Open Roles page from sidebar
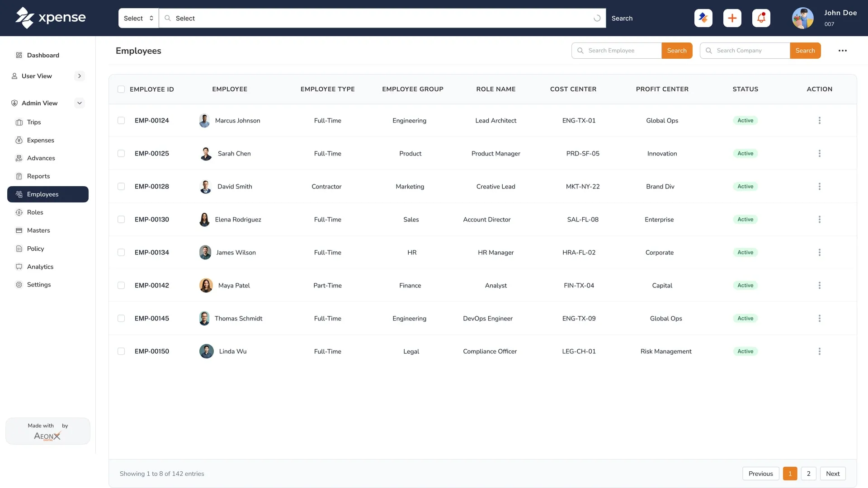This screenshot has width=868, height=488. (x=48, y=212)
